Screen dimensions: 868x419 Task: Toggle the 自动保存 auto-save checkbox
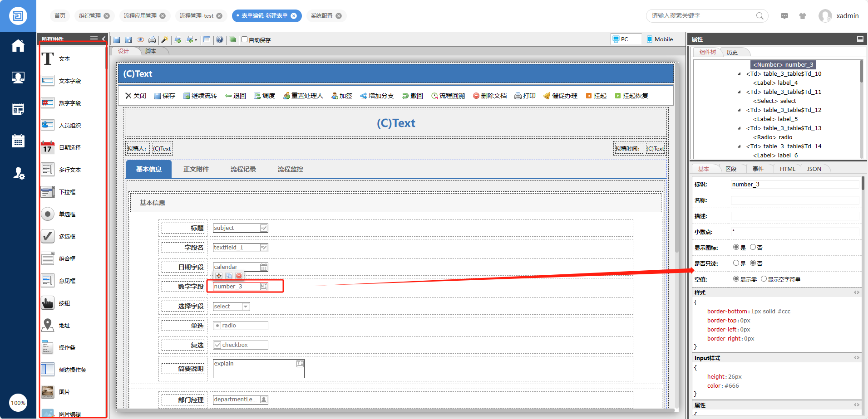point(245,39)
